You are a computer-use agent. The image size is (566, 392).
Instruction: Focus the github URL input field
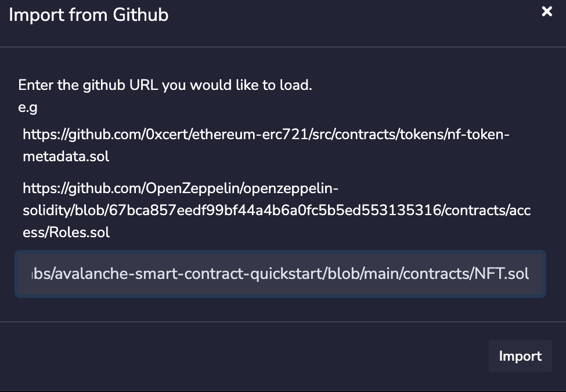click(280, 274)
